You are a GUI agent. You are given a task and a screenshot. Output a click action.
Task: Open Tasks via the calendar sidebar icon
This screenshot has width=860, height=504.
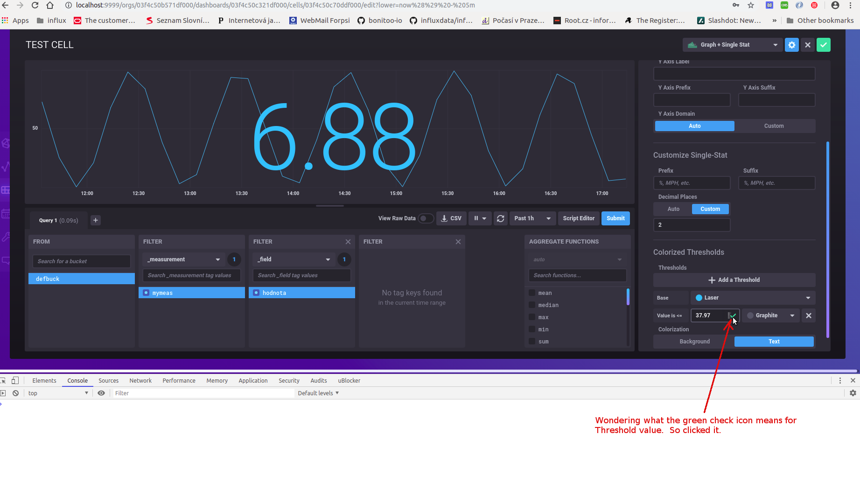coord(6,213)
